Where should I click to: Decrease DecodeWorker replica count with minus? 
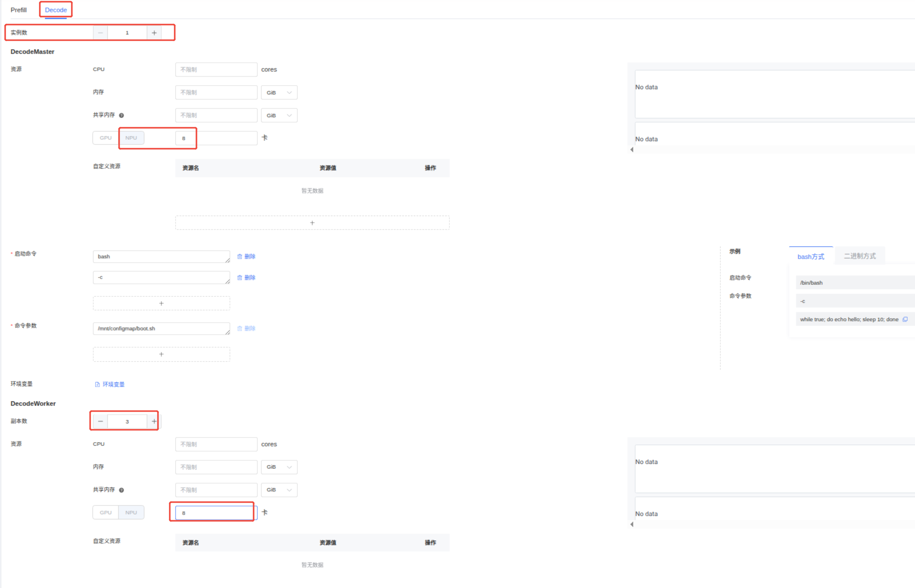[x=101, y=421]
